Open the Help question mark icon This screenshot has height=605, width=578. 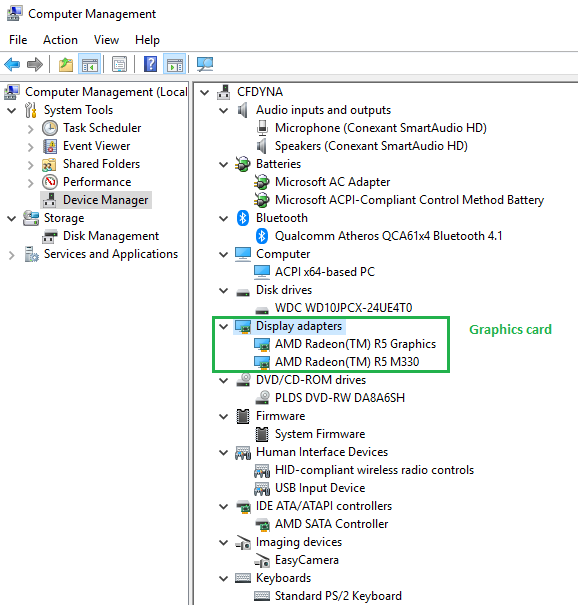[x=150, y=64]
